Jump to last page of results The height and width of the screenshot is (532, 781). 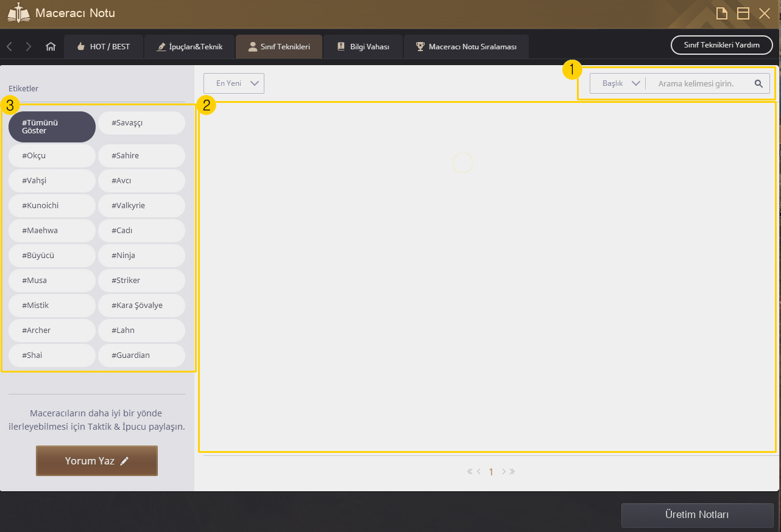pos(512,471)
